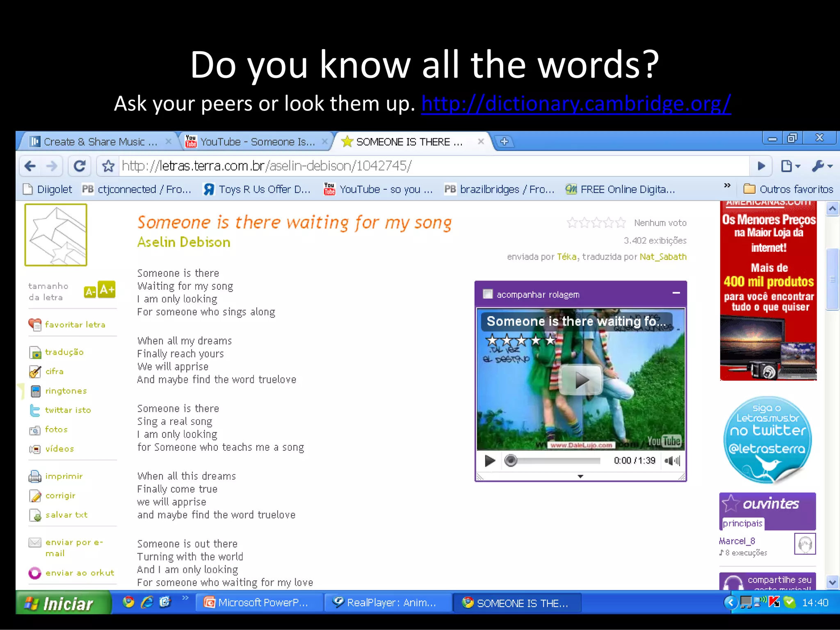Click the enviar ao orkut icon

[35, 573]
